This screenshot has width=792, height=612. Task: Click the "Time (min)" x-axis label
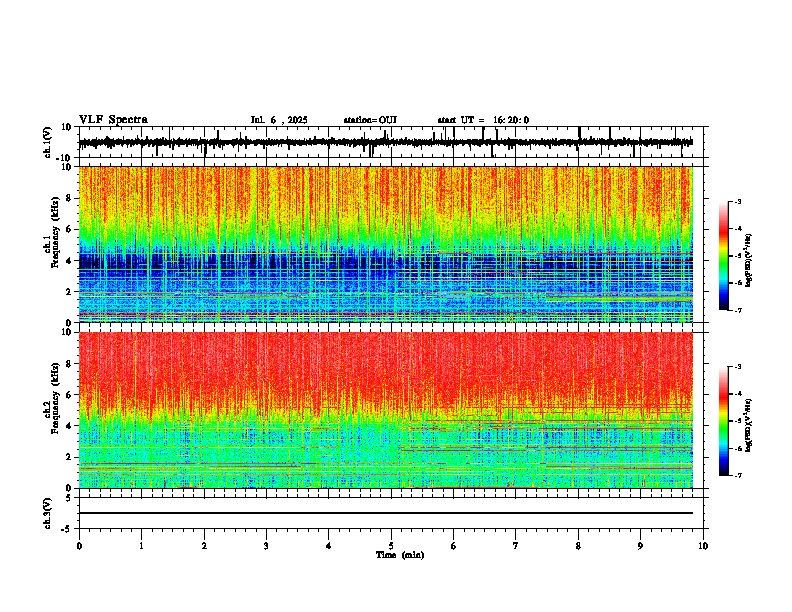click(x=400, y=555)
